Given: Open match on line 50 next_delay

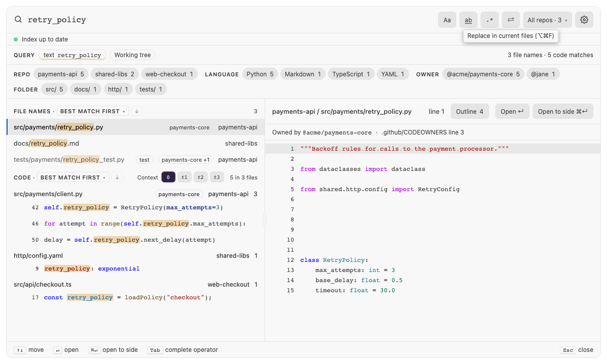Looking at the screenshot, I should coord(136,240).
